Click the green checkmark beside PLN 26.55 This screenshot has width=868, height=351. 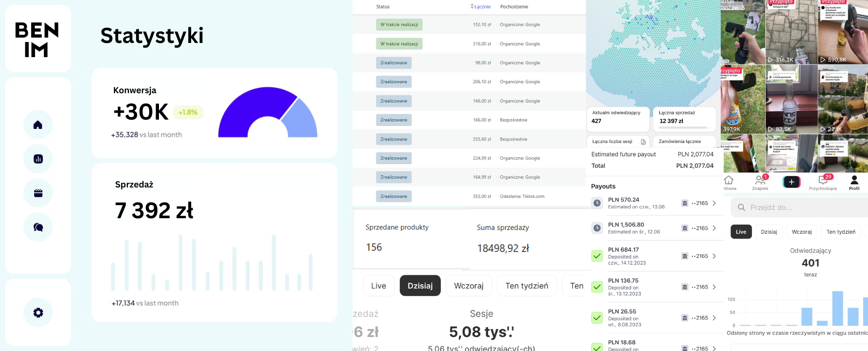point(597,318)
